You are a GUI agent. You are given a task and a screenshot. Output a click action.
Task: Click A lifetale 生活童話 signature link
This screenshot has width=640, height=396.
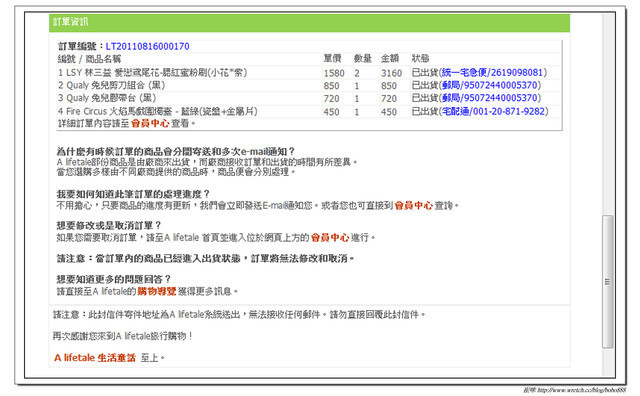[95, 358]
